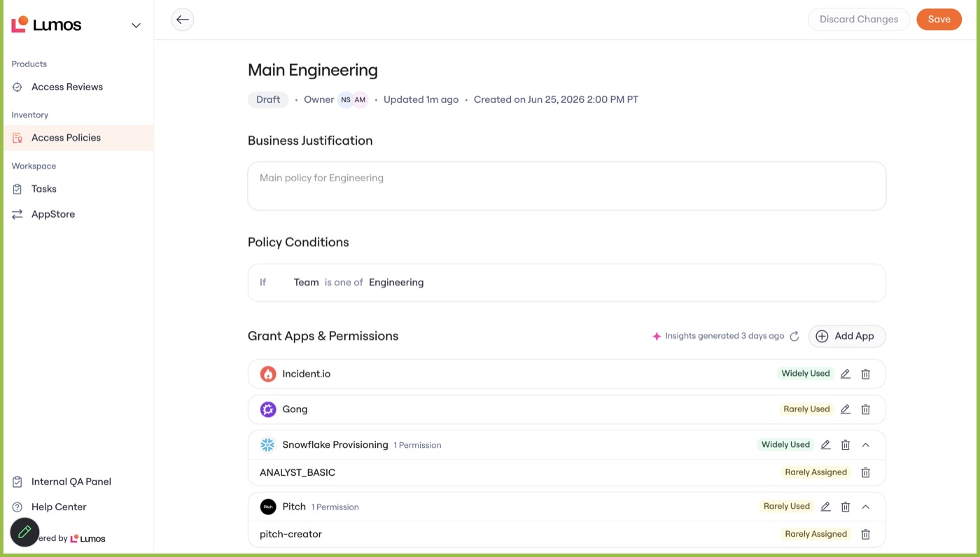Delete the ANALYST_BASIC permission
Screen dimensions: 980x557
click(x=866, y=472)
